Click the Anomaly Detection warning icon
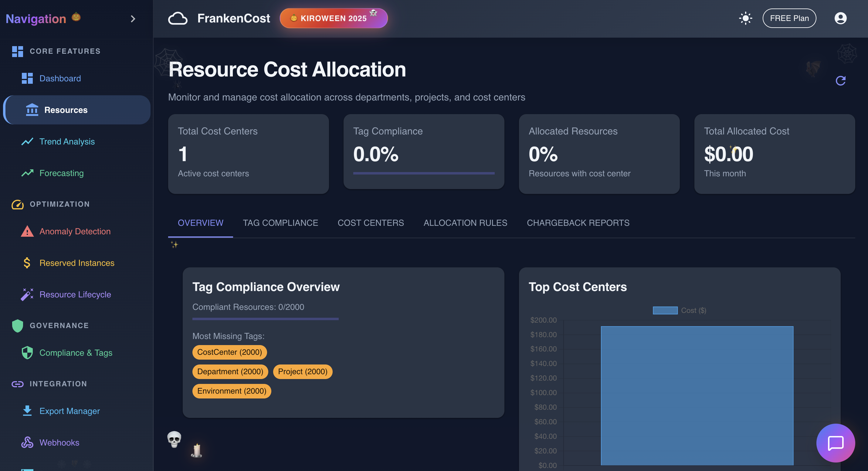868x471 pixels. point(27,232)
